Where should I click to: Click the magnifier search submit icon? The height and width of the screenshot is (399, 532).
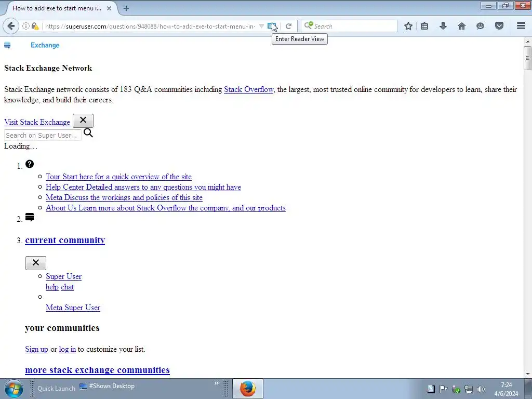[88, 132]
